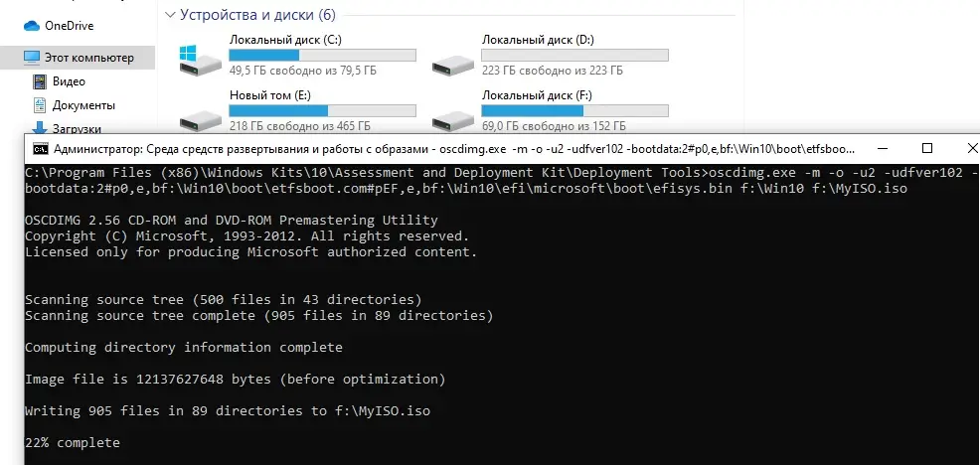Click the command prompt title bar text
980x465 pixels.
(x=454, y=149)
